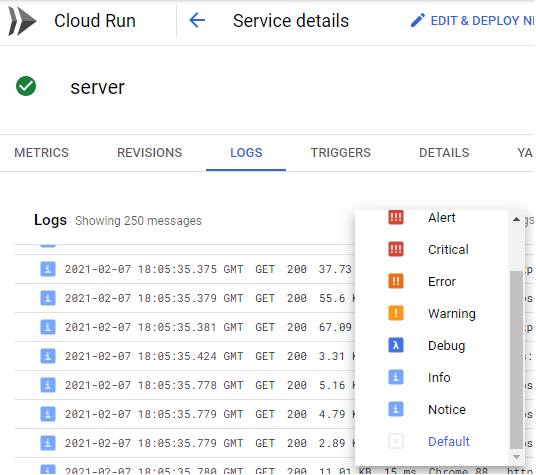Click the Warning severity icon
The height and width of the screenshot is (475, 536).
[x=396, y=313]
